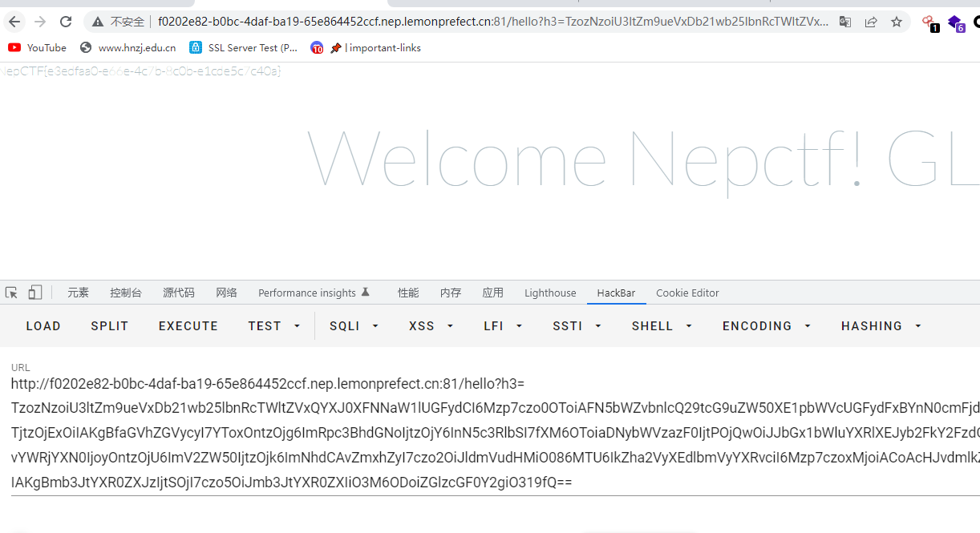Open the YouTube bookmark

tap(38, 48)
